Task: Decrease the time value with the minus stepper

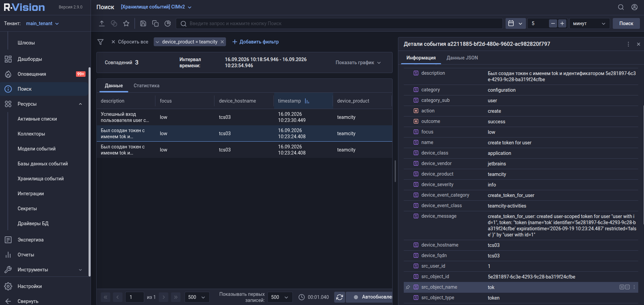Action: coord(553,23)
